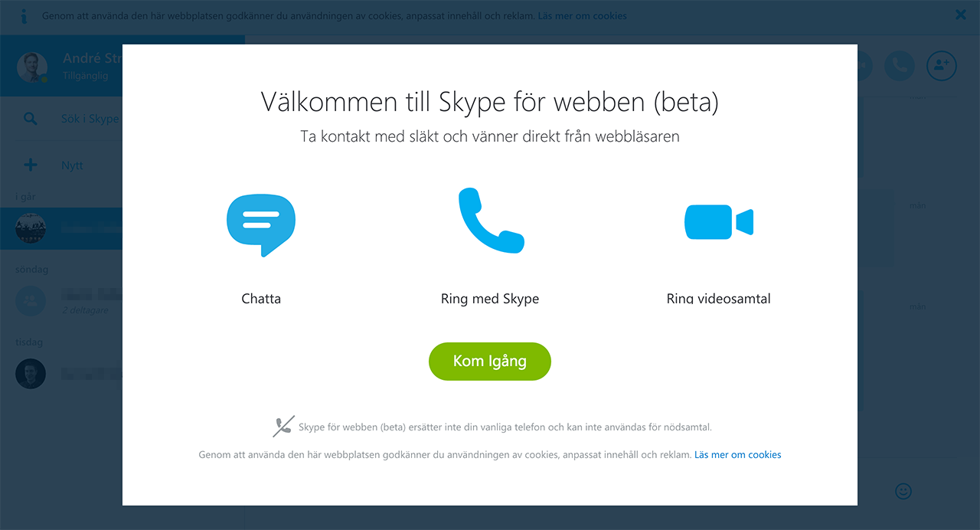
Task: Open the smiley emoticon picker bottom right
Action: [903, 492]
